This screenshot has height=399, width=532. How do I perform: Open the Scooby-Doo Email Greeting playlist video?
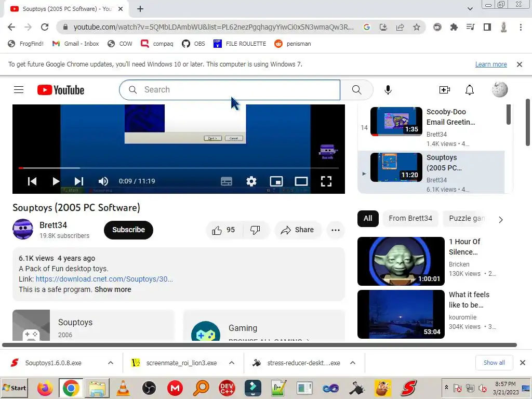pos(431,127)
